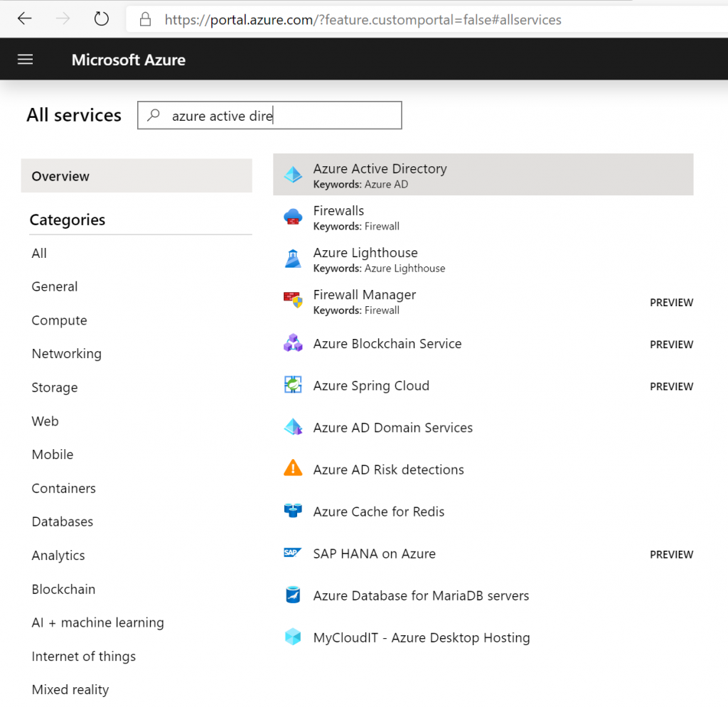728x707 pixels.
Task: Click the PREVIEW label for Azure Spring Cloud
Action: click(x=671, y=387)
